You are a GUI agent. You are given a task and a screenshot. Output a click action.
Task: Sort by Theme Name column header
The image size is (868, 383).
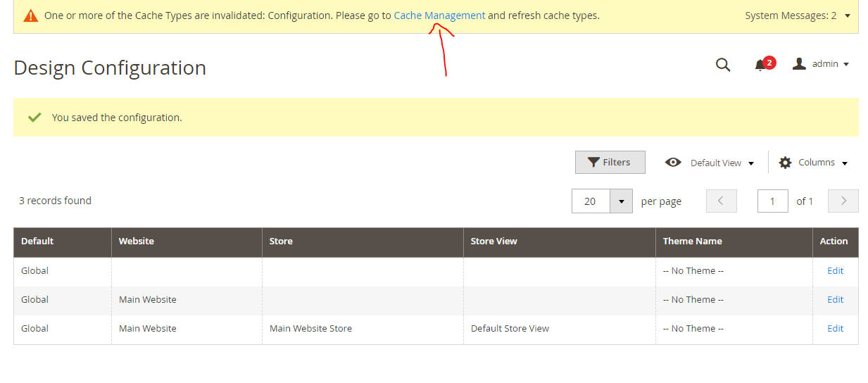[x=692, y=241]
